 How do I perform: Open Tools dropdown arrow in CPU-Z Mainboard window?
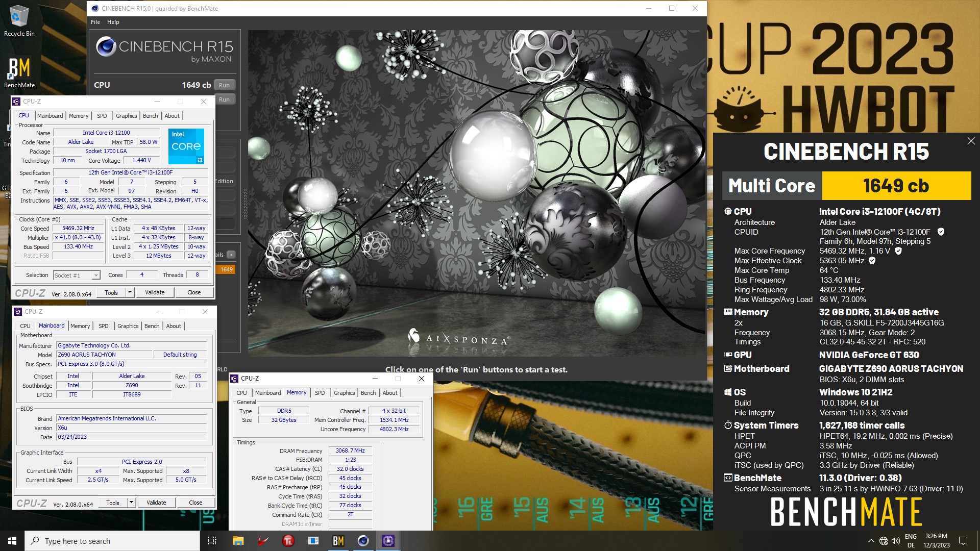pos(131,503)
